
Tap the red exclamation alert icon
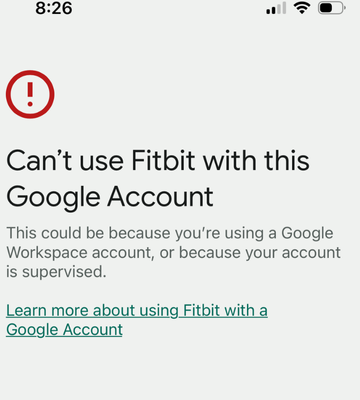(x=30, y=94)
